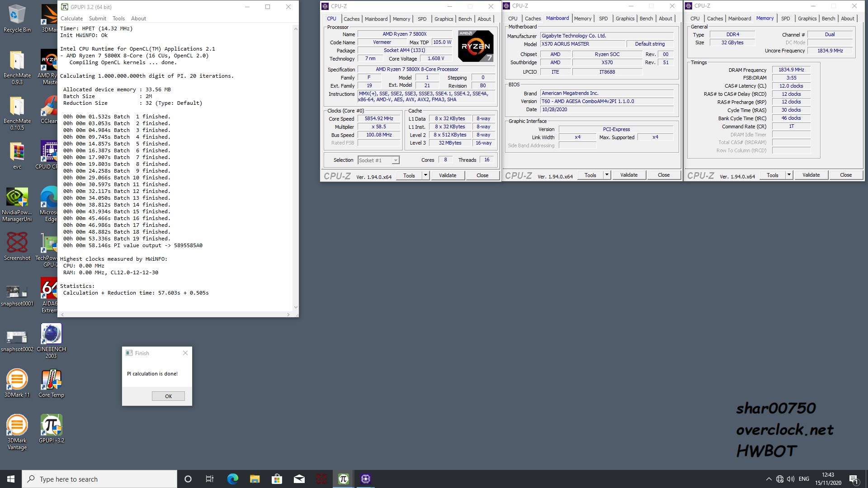
Task: Switch to Bench tab in first CPU-Z window
Action: coord(465,19)
